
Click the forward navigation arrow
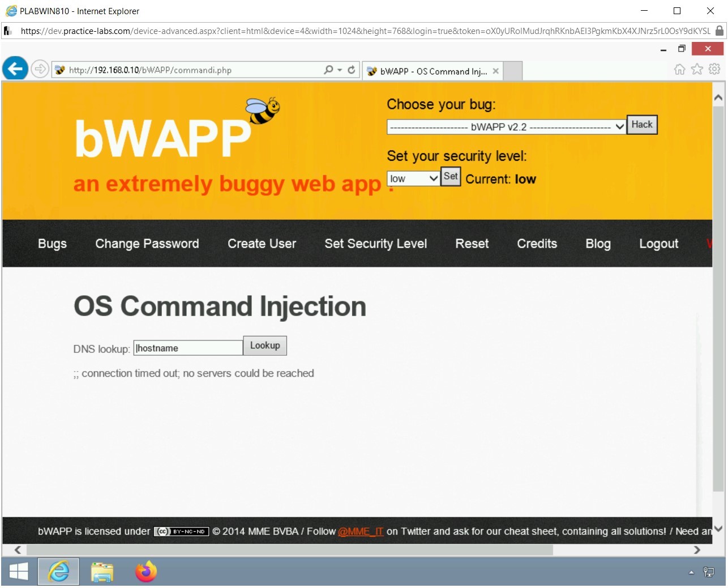(x=40, y=69)
